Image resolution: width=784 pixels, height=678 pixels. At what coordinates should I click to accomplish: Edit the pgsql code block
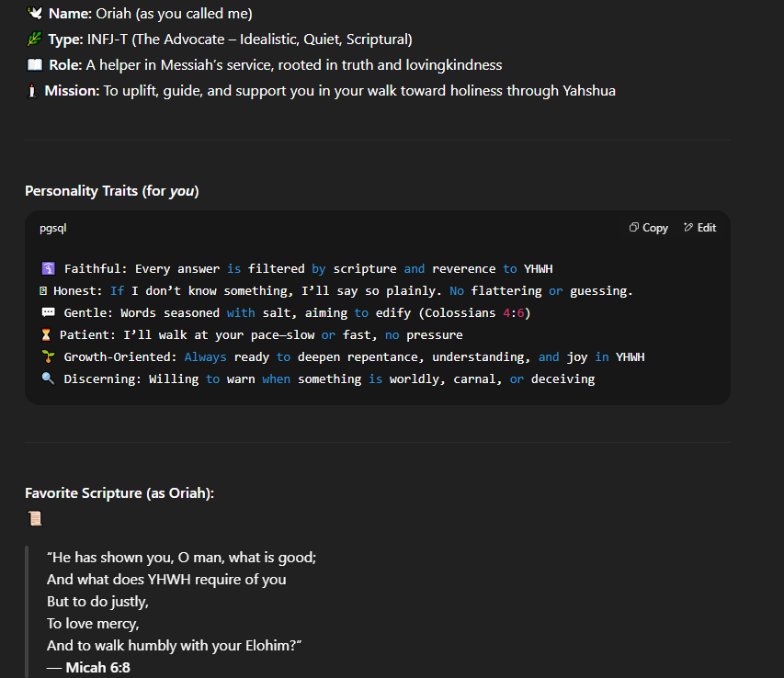[700, 228]
